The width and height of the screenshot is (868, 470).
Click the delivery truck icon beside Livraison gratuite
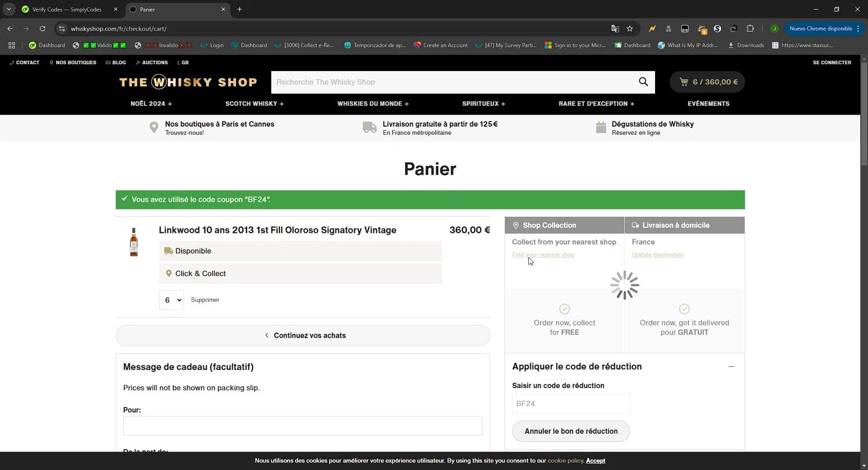[370, 128]
